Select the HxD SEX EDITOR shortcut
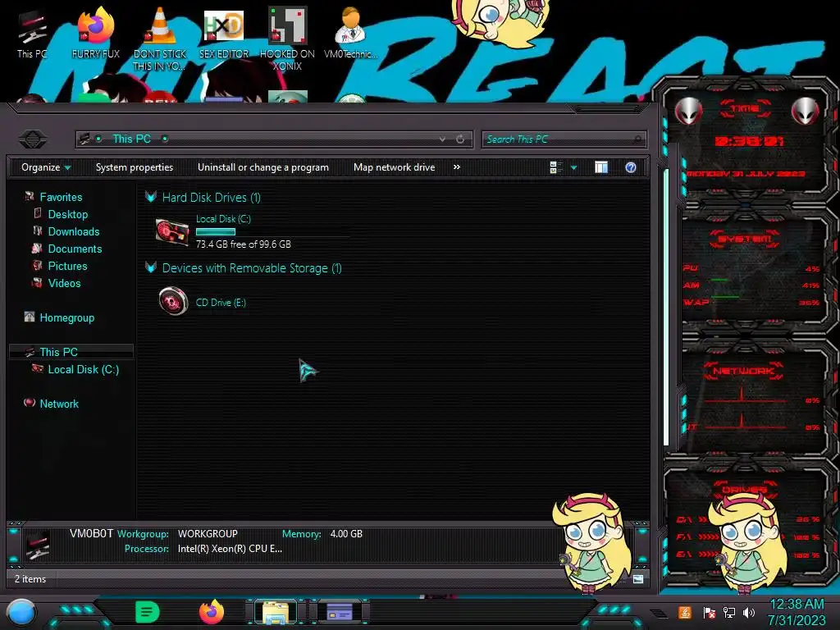840x630 pixels. (x=223, y=33)
